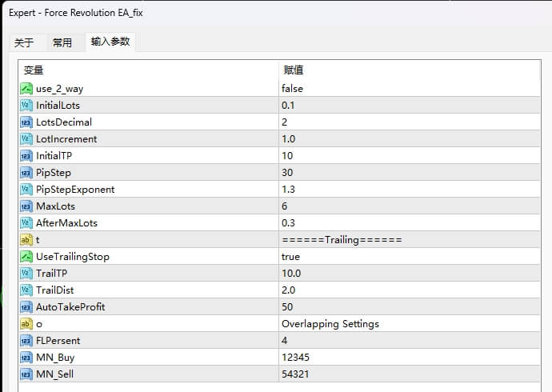This screenshot has width=552, height=392.
Task: Toggle the UseTrailingStop value true
Action: tap(290, 257)
